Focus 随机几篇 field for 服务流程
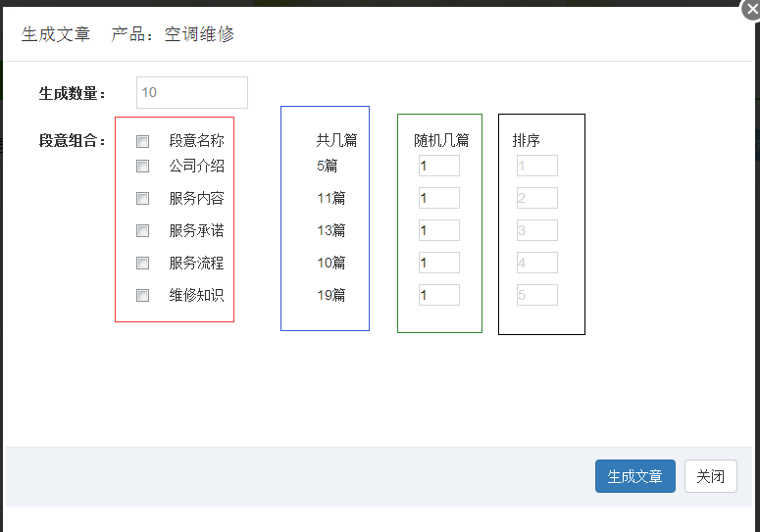 pos(439,263)
